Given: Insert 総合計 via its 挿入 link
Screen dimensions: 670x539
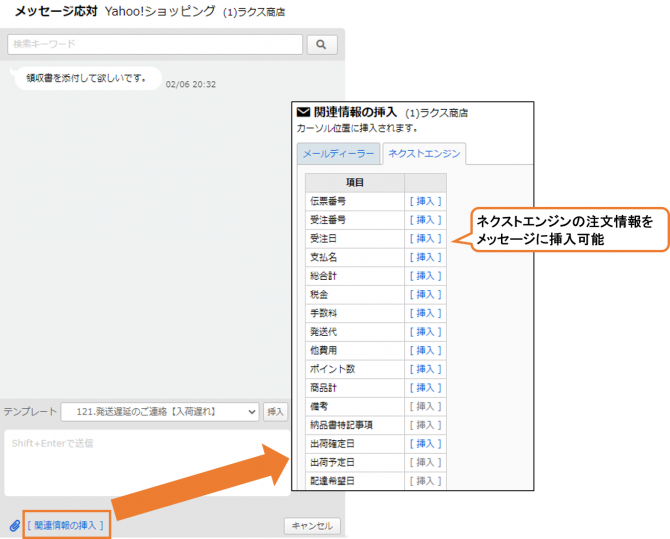Looking at the screenshot, I should click(425, 276).
